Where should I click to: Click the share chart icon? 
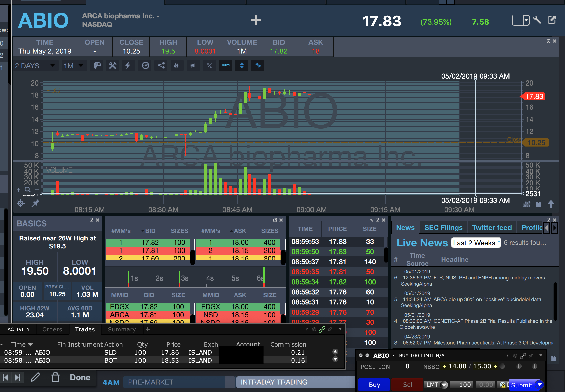[x=161, y=66]
